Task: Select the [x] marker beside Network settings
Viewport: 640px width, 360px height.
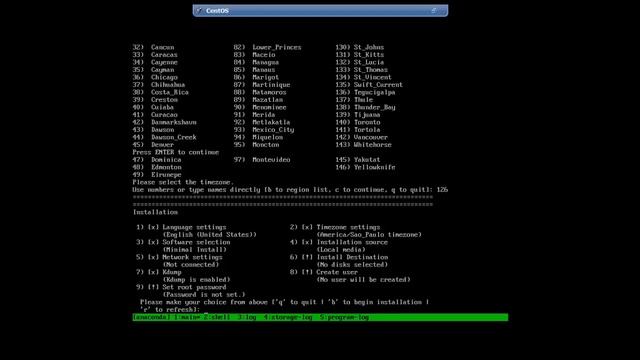Action: pos(153,258)
